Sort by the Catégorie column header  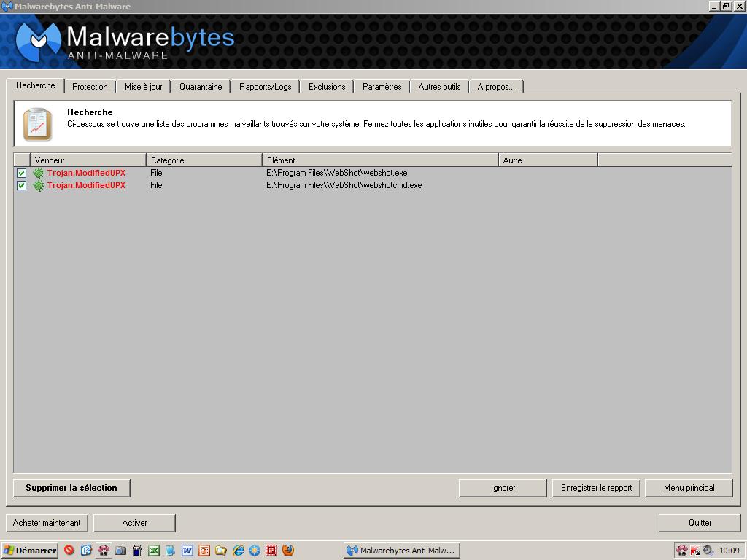click(x=204, y=160)
